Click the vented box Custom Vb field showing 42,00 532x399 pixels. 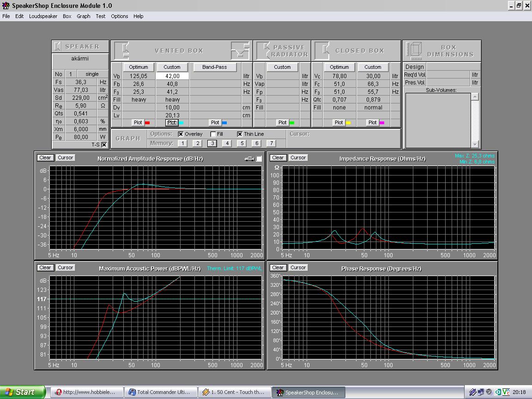click(x=172, y=76)
